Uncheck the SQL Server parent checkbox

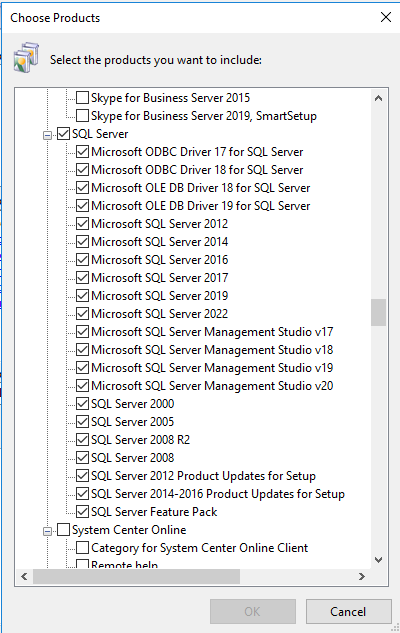tap(63, 134)
